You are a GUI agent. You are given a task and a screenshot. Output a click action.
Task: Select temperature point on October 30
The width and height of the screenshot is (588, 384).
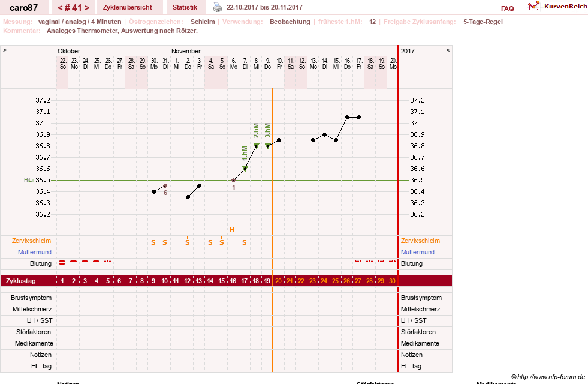click(x=154, y=192)
